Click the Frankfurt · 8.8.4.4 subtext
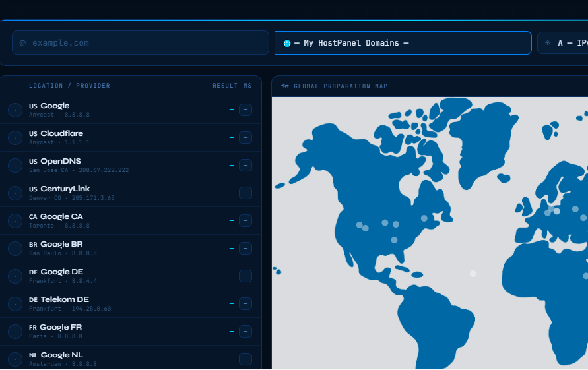The image size is (588, 370). pos(63,281)
